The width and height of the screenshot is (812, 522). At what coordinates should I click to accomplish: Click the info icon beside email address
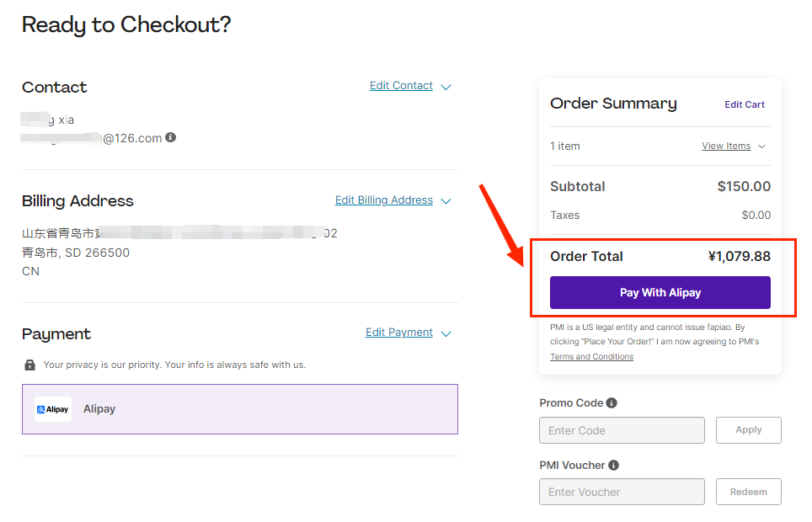pyautogui.click(x=171, y=137)
